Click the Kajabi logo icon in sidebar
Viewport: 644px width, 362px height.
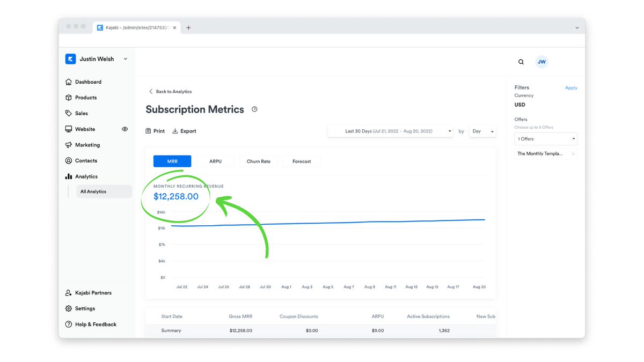click(70, 59)
